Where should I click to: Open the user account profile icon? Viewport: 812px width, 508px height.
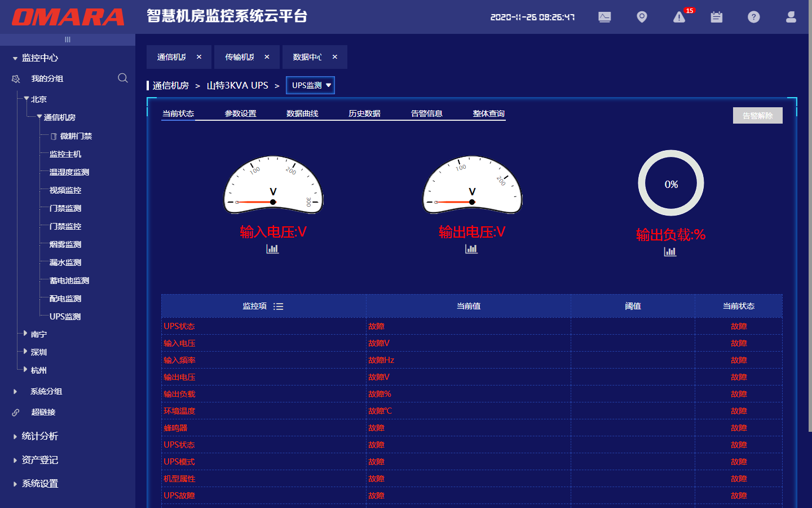(x=791, y=17)
